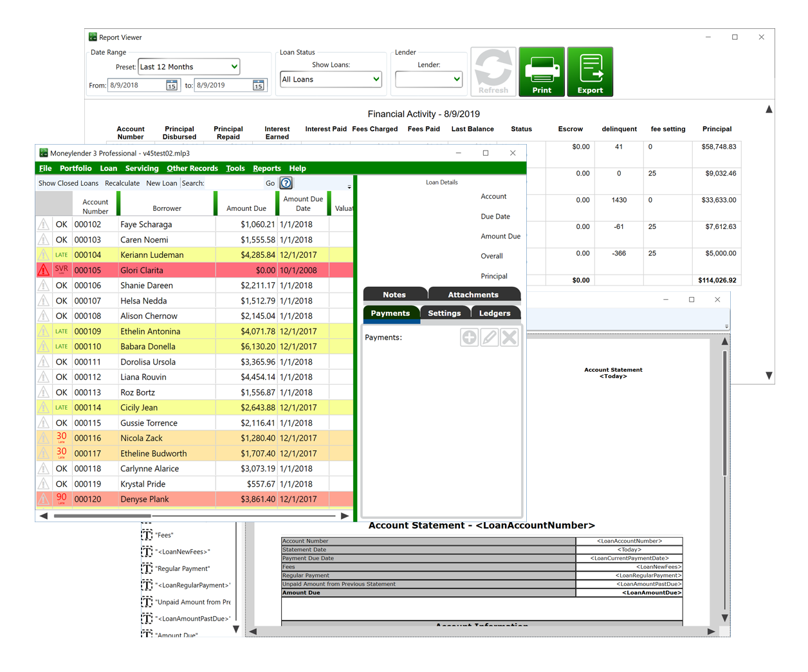Click the SVR status icon on loan 000105
Screen dimensions: 808x672
click(x=61, y=270)
